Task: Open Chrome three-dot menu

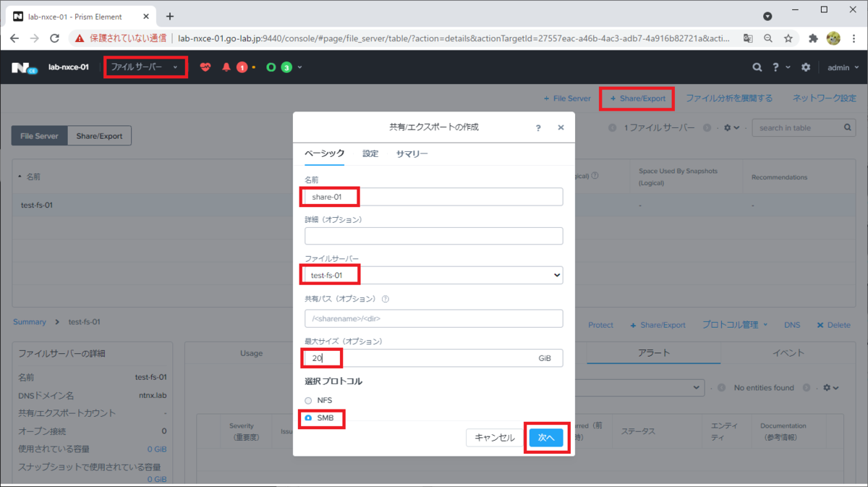Action: pos(854,38)
